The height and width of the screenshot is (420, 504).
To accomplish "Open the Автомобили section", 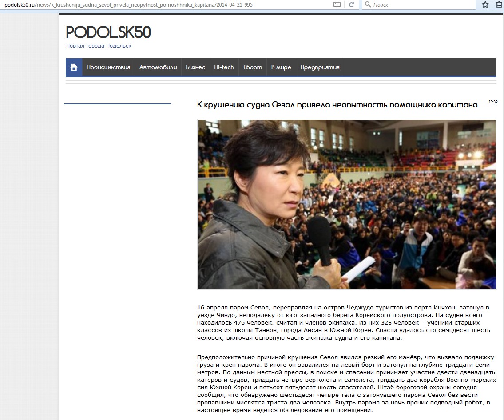I will (158, 67).
